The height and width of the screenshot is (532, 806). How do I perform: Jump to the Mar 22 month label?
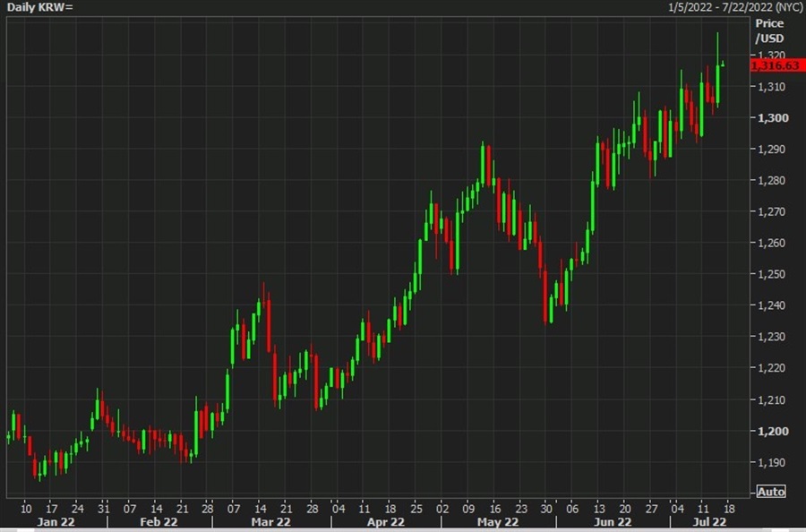[270, 521]
